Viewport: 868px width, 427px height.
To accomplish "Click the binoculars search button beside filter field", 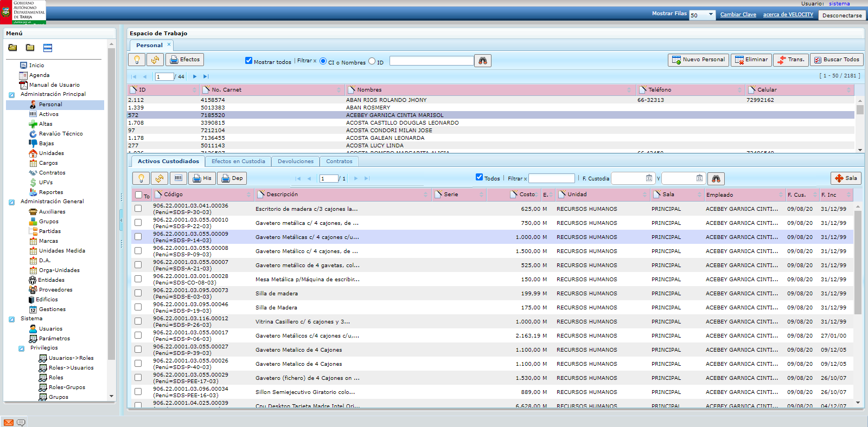I will point(483,61).
